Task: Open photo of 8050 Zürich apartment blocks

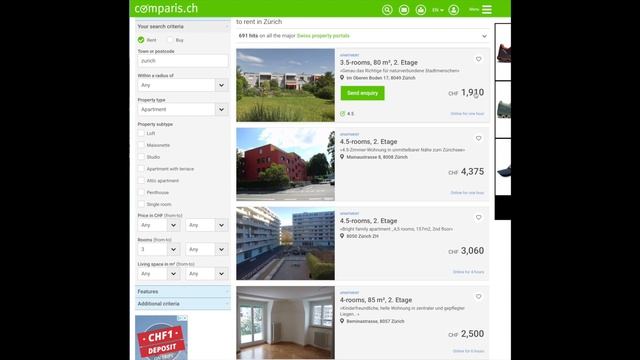Action: click(x=285, y=243)
